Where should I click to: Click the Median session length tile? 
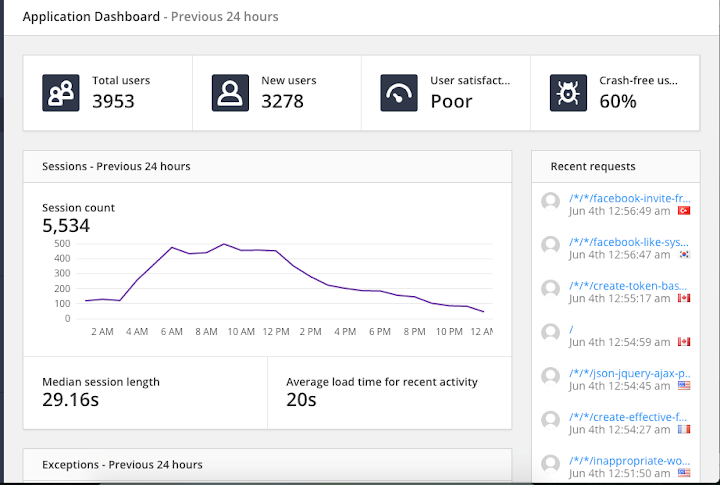pos(145,393)
